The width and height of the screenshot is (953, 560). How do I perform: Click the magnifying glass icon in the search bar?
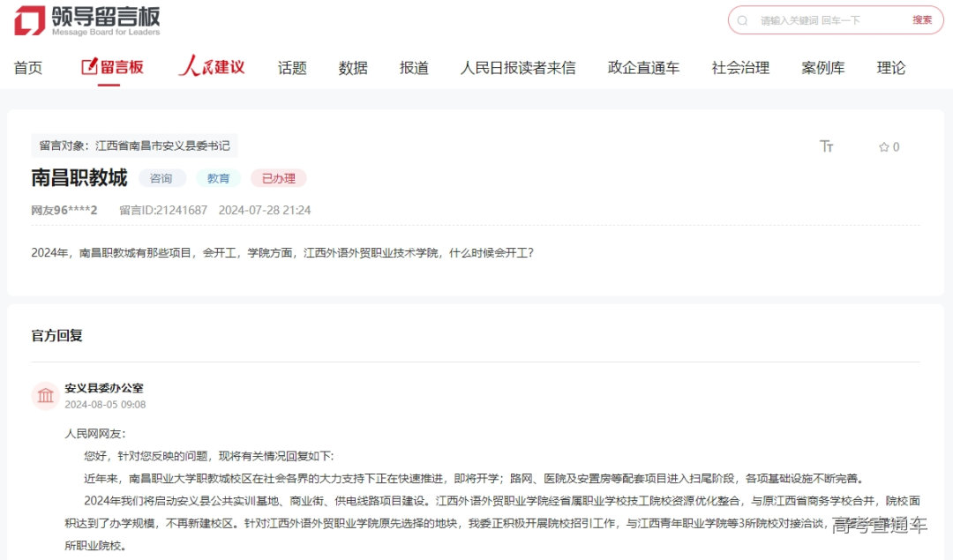744,19
